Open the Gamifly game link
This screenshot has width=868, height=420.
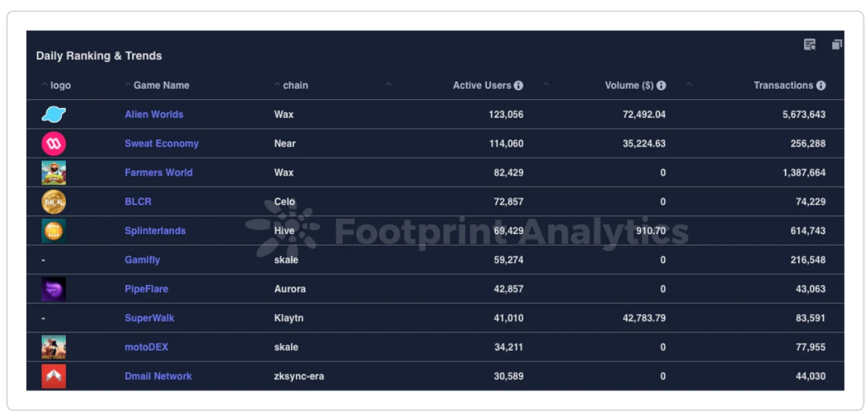(142, 260)
